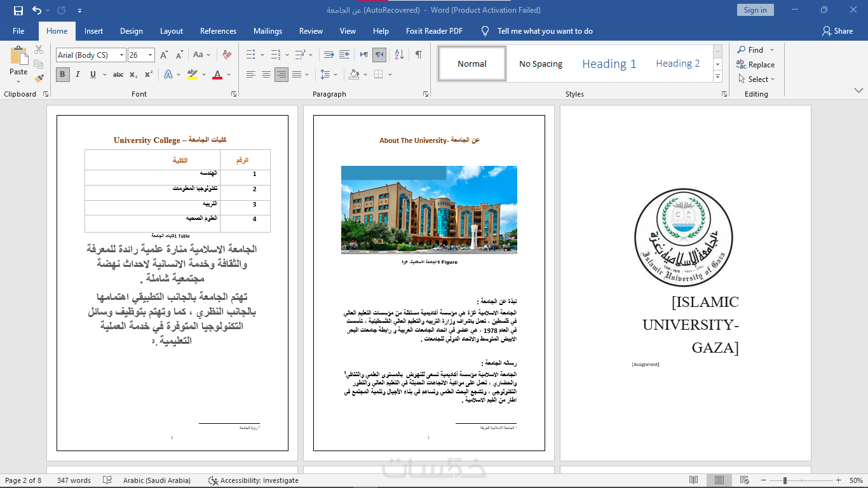Switch to the Layout tab
This screenshot has width=868, height=488.
click(x=171, y=31)
